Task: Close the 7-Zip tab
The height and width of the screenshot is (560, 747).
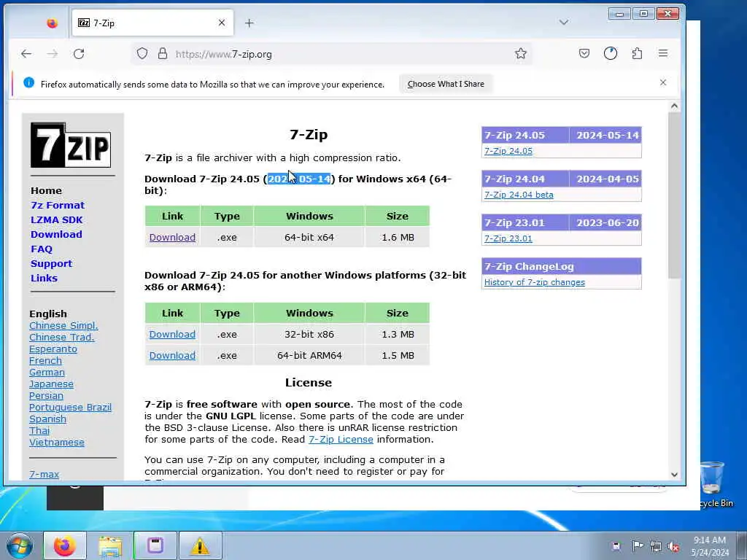Action: click(222, 23)
